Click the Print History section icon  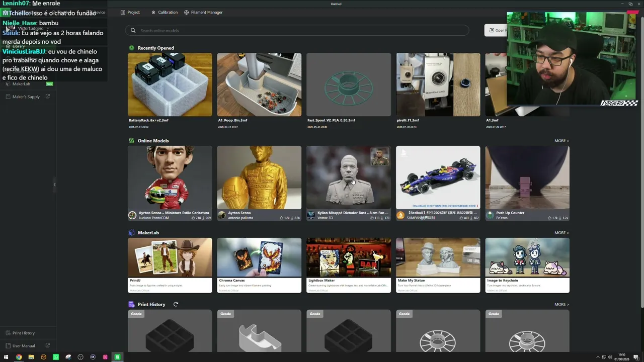(132, 304)
